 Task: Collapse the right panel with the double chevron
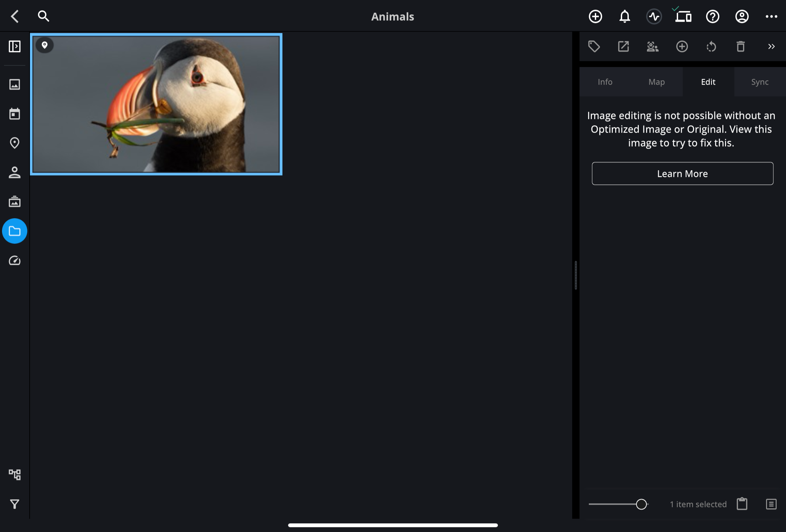point(771,46)
